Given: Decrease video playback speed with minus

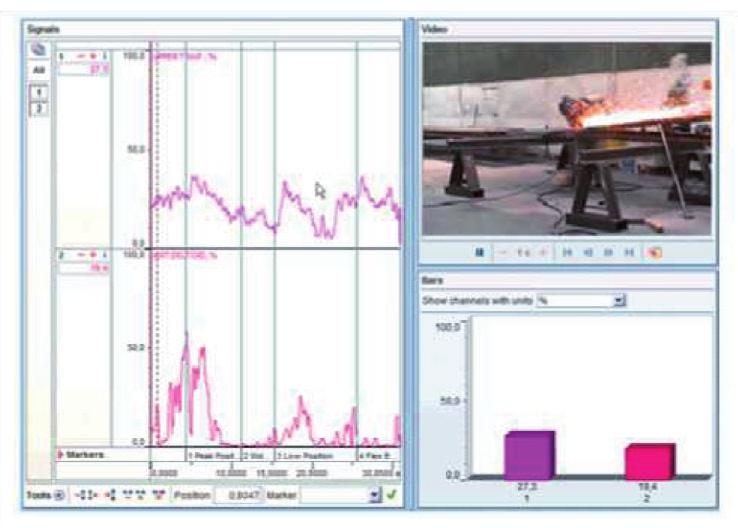Looking at the screenshot, I should click(503, 253).
